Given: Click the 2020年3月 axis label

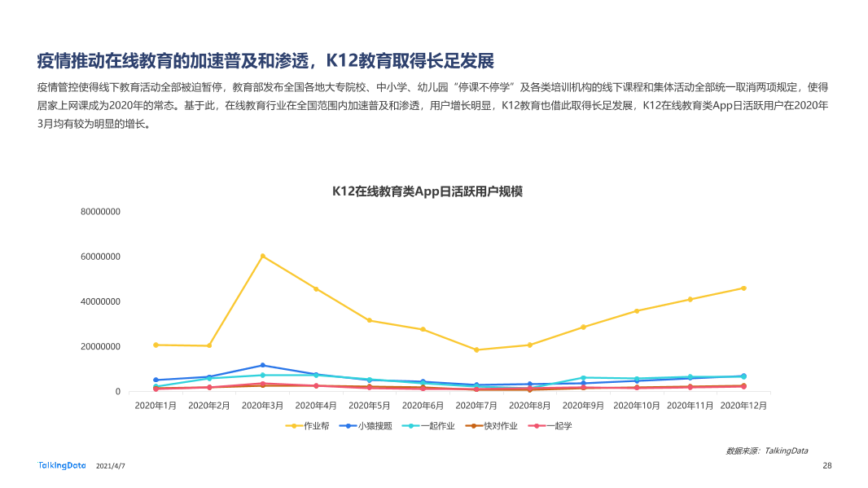Looking at the screenshot, I should click(262, 406).
